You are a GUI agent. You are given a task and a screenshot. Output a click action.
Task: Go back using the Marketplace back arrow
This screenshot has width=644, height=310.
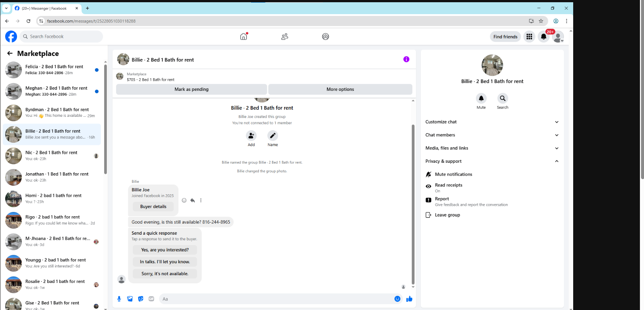tap(10, 53)
